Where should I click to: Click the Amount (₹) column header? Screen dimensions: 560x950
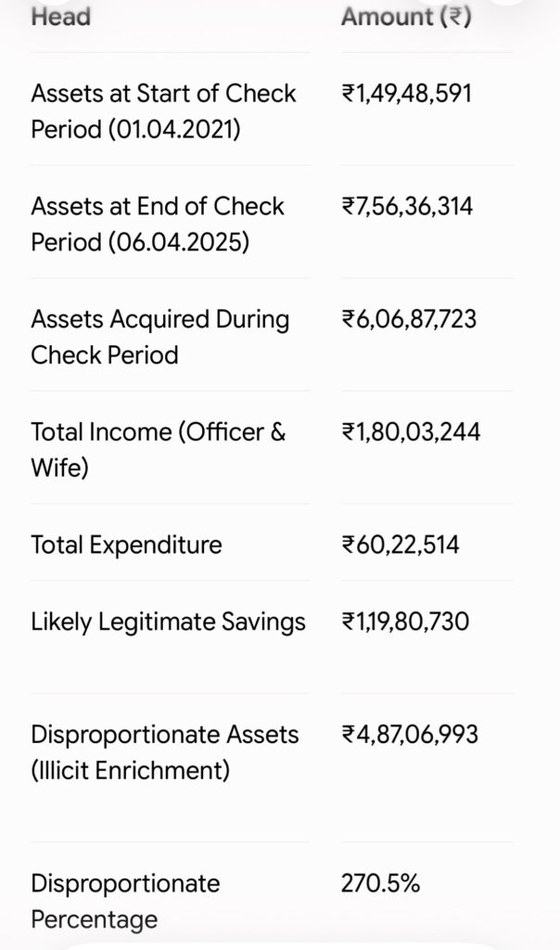(406, 17)
